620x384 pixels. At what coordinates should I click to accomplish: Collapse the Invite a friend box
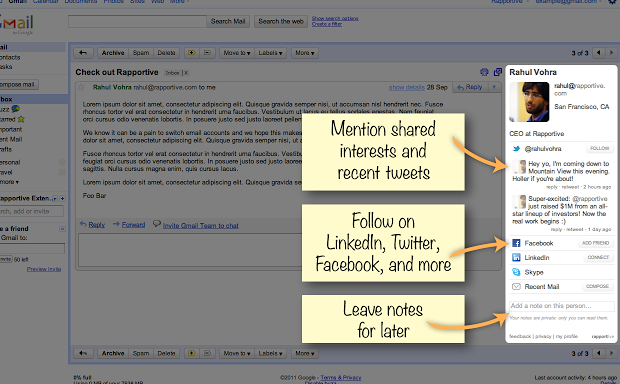[62, 229]
